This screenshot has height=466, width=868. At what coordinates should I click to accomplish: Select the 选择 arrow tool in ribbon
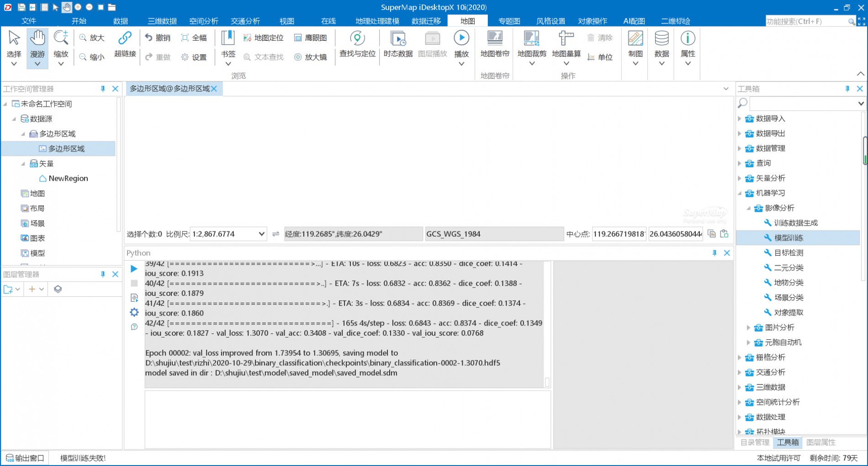click(14, 48)
